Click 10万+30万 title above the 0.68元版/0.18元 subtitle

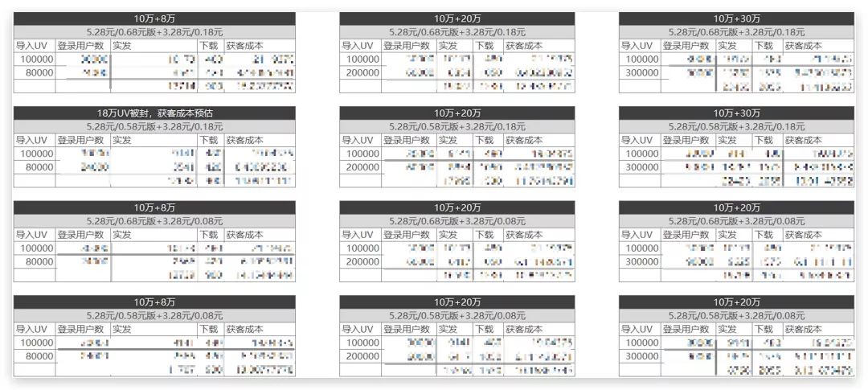tap(736, 18)
